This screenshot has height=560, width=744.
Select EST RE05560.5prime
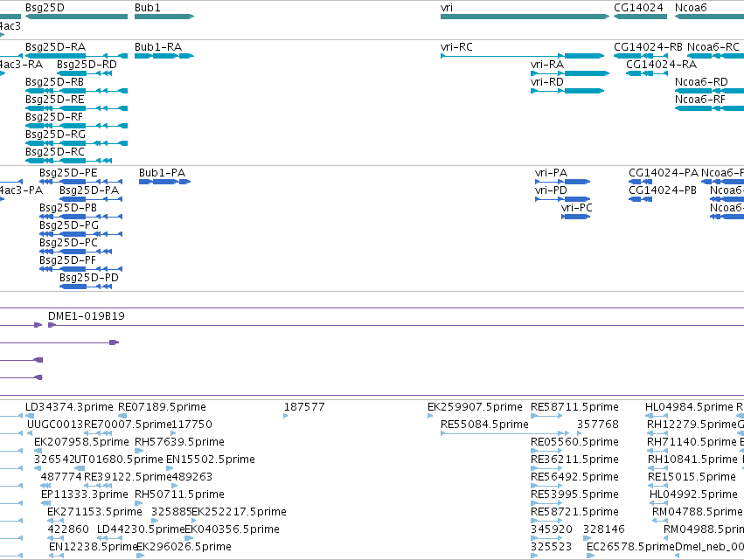click(x=546, y=451)
